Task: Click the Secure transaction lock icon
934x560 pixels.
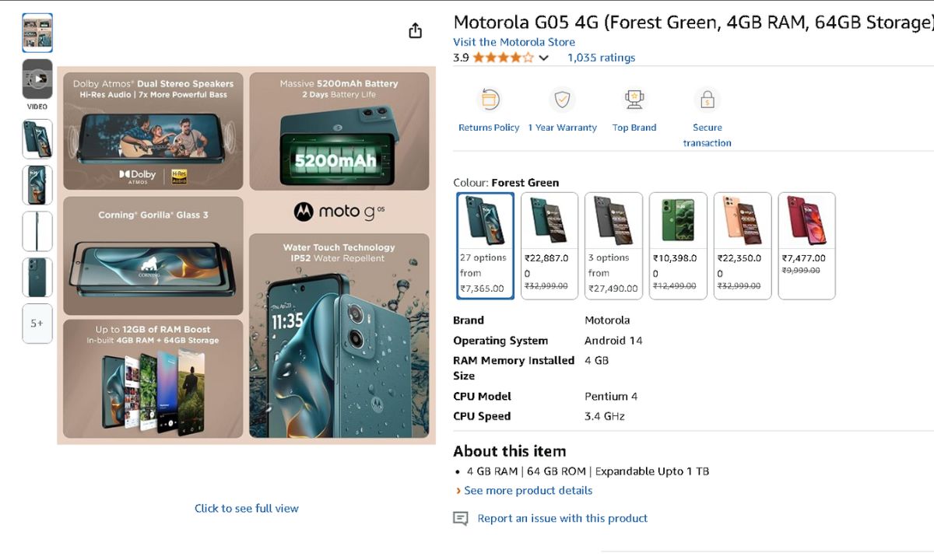Action: 707,100
